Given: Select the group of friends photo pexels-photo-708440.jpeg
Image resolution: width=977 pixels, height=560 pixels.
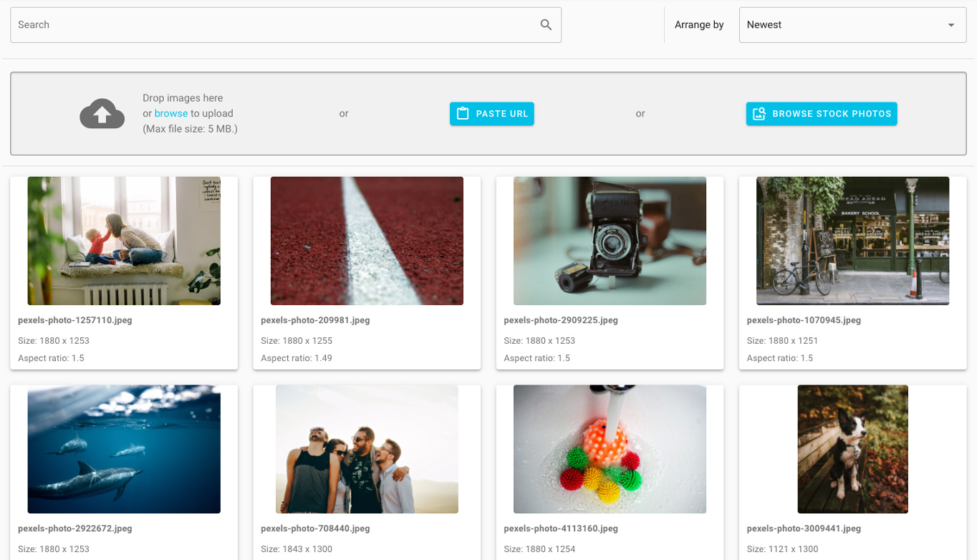Looking at the screenshot, I should pyautogui.click(x=366, y=449).
